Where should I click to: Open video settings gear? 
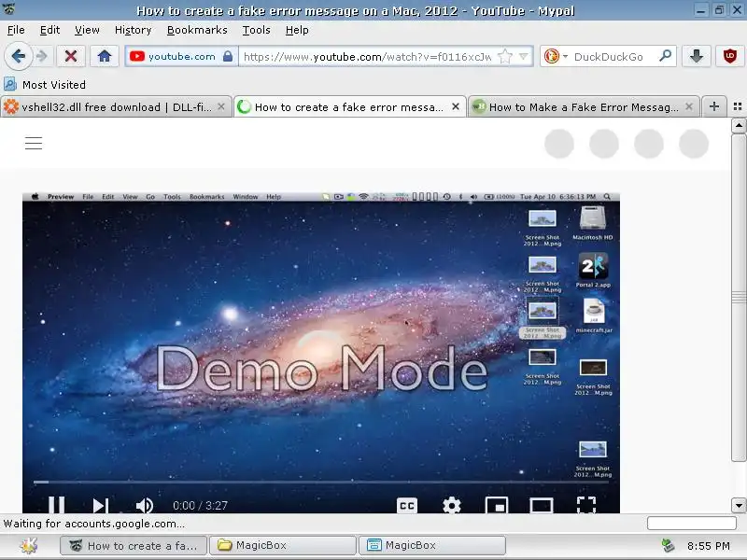point(451,505)
